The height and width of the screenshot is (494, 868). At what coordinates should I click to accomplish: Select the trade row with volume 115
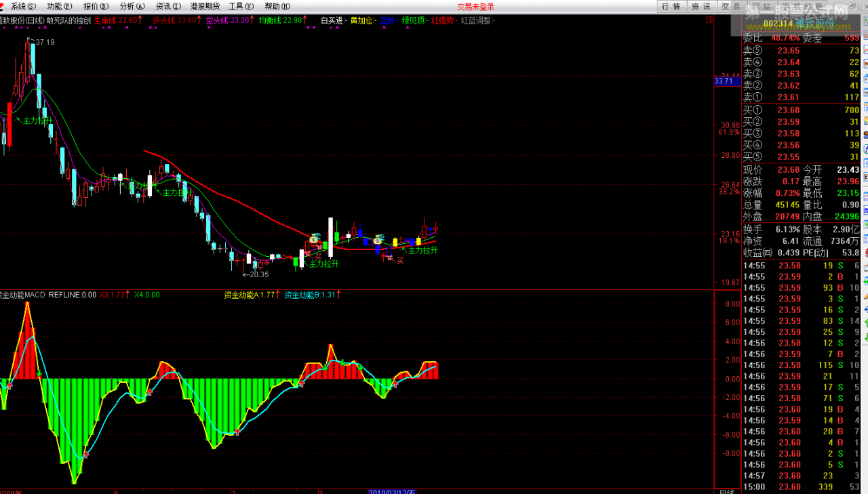(802, 365)
